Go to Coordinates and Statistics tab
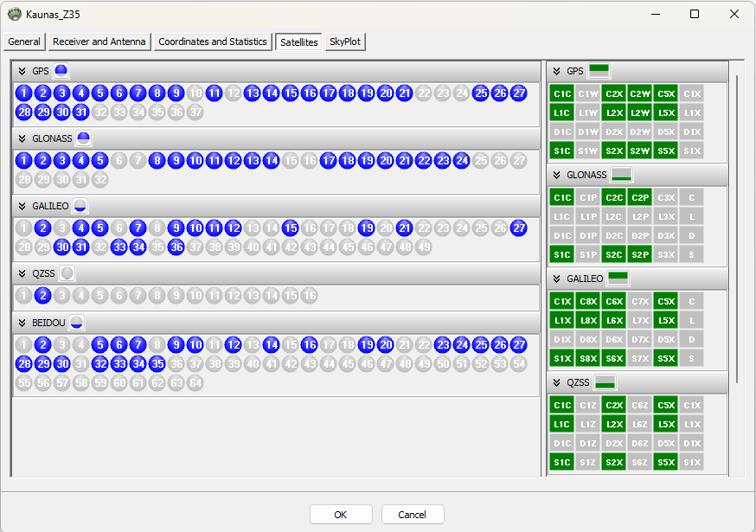The image size is (756, 532). [x=213, y=42]
